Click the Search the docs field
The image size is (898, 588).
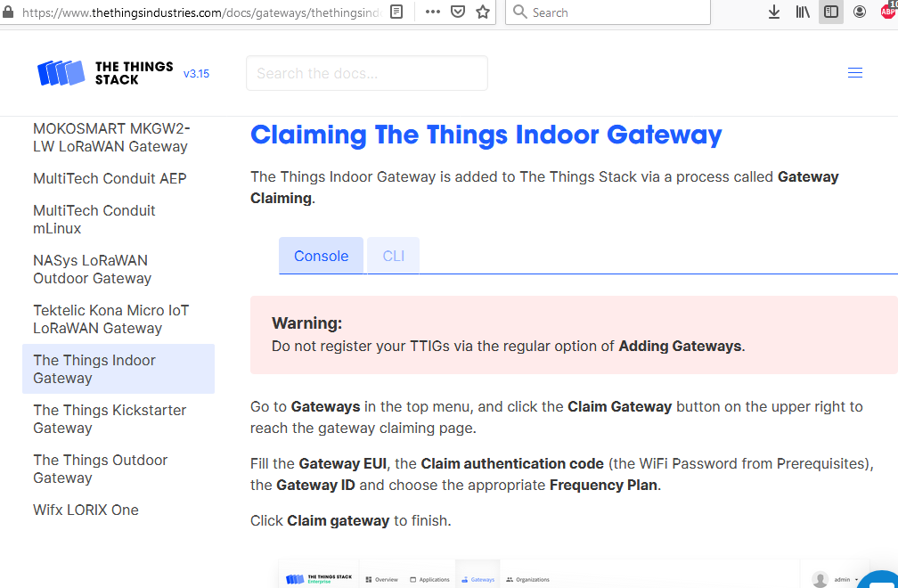[x=367, y=73]
